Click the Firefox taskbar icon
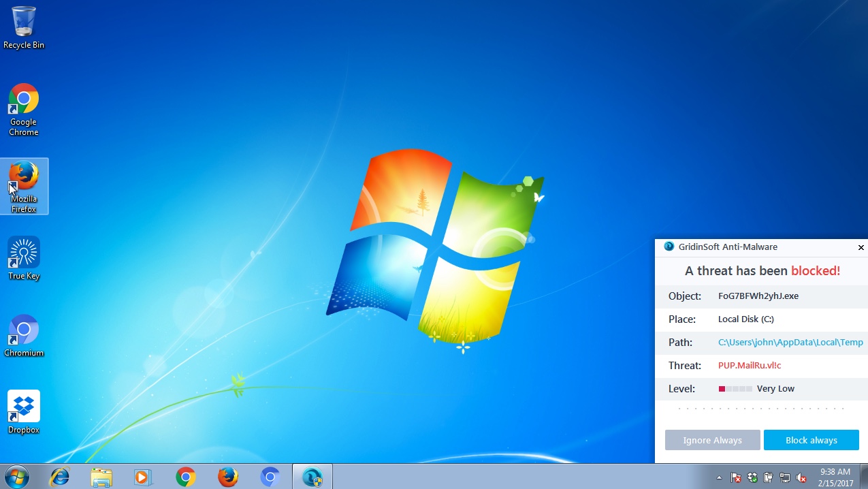 [x=228, y=477]
